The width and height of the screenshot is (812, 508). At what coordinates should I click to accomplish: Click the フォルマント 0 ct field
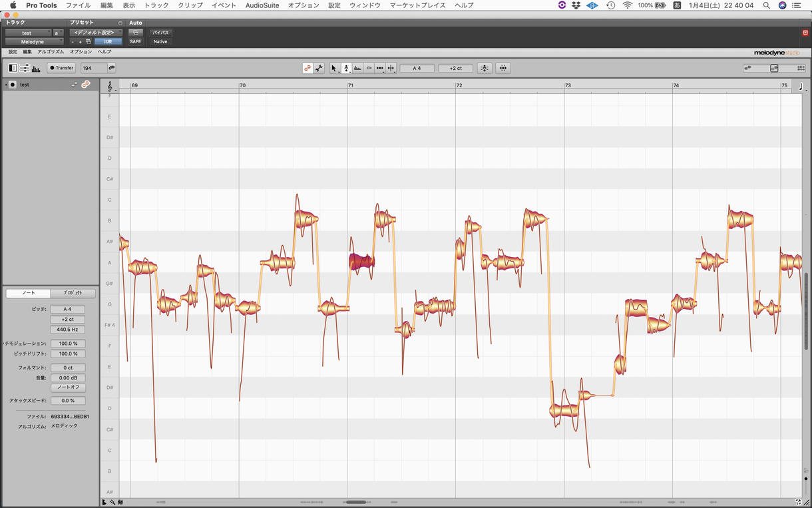tap(68, 368)
